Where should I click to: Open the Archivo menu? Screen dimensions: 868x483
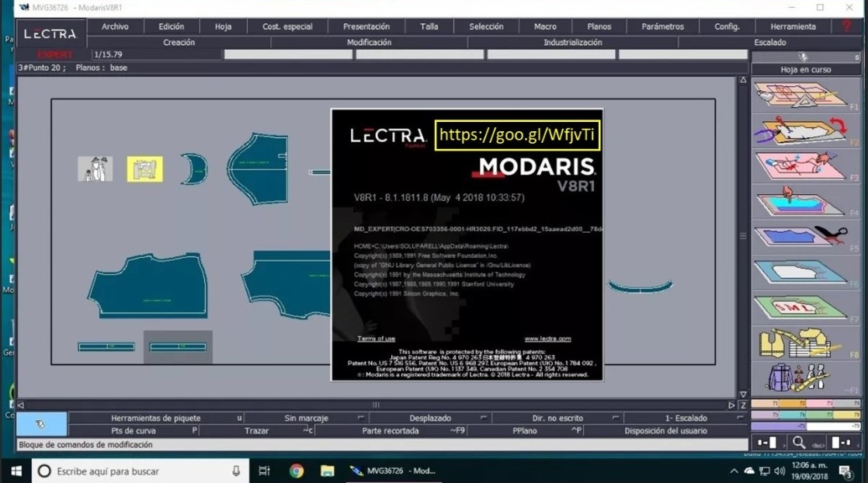click(x=115, y=26)
